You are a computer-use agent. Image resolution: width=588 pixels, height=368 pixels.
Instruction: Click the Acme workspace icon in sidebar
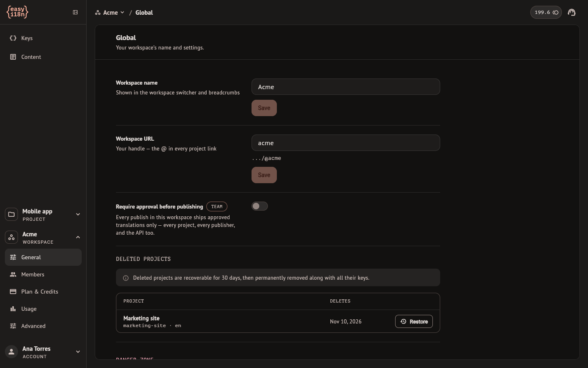[11, 237]
